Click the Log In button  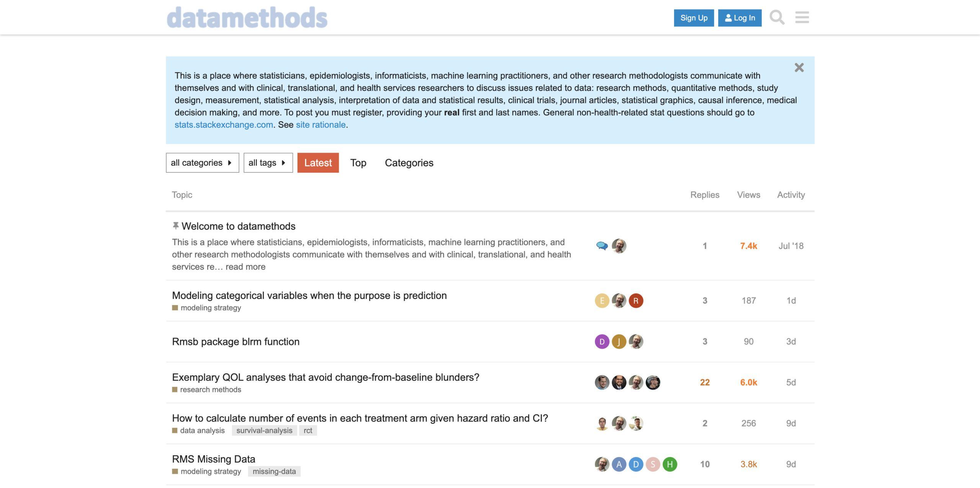pos(740,18)
